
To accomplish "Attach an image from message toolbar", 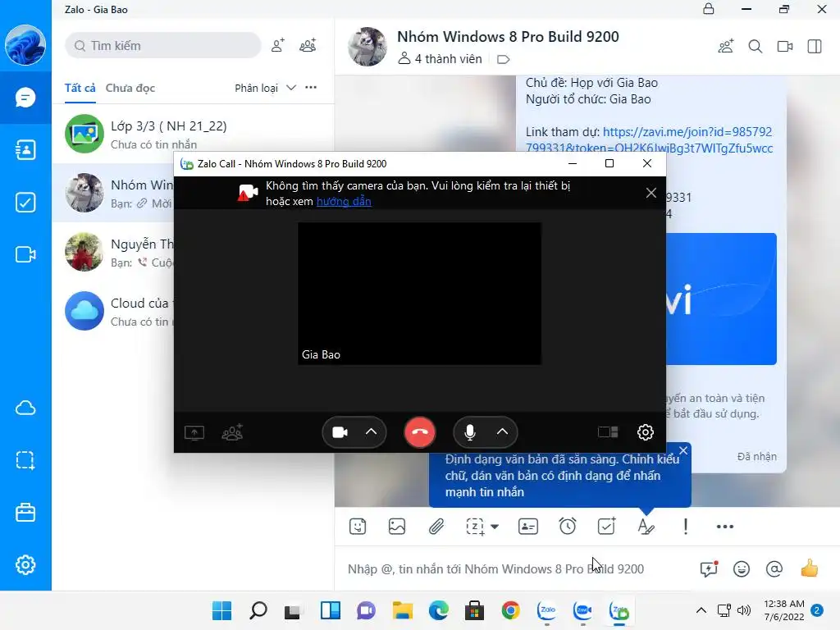I will [x=397, y=527].
